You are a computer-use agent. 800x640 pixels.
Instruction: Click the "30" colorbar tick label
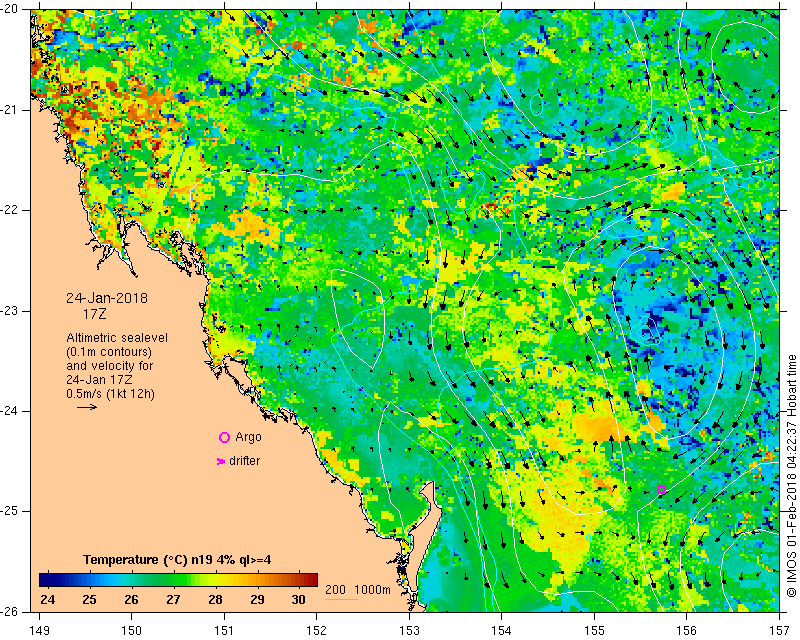(298, 599)
